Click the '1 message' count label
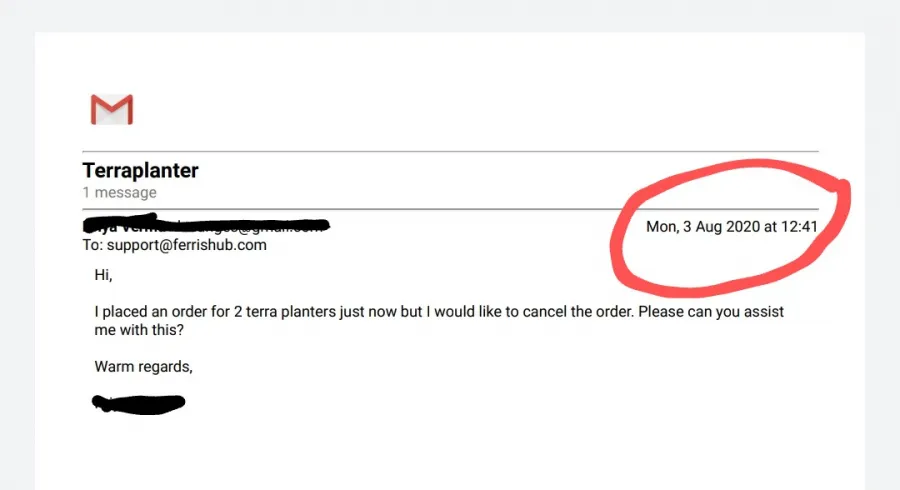The image size is (900, 490). 119,192
